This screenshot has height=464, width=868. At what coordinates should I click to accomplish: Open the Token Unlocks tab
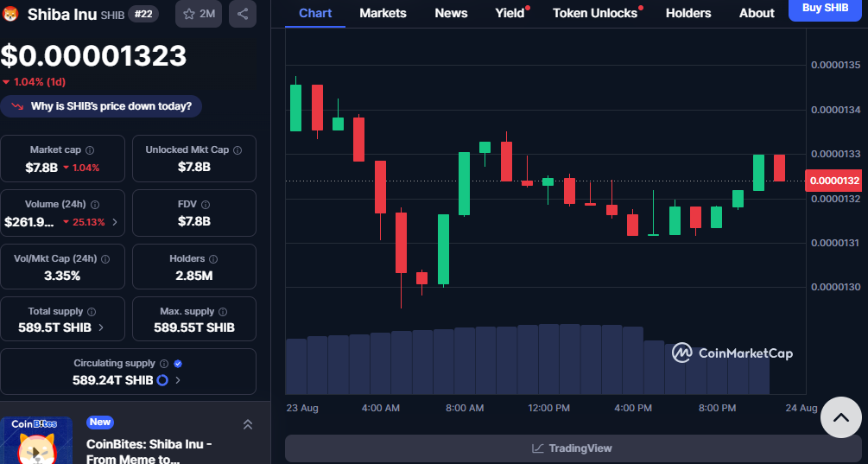(x=595, y=13)
